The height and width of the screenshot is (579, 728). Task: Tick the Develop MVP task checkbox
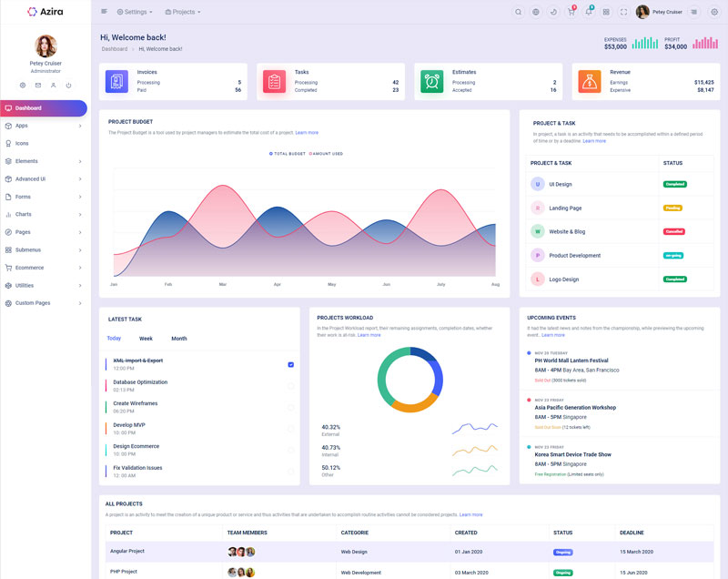[290, 429]
